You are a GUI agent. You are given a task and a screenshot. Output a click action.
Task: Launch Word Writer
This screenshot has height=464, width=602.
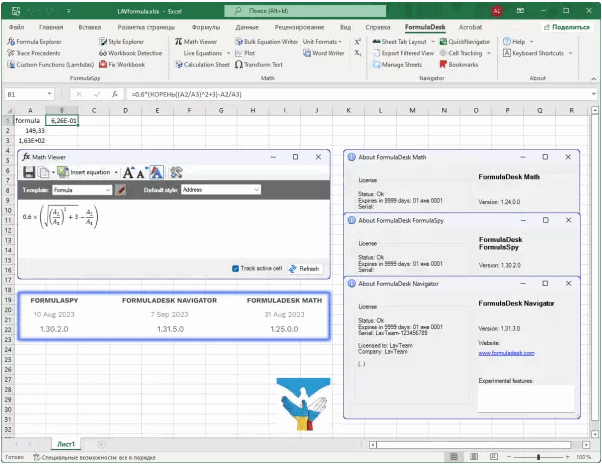point(324,53)
